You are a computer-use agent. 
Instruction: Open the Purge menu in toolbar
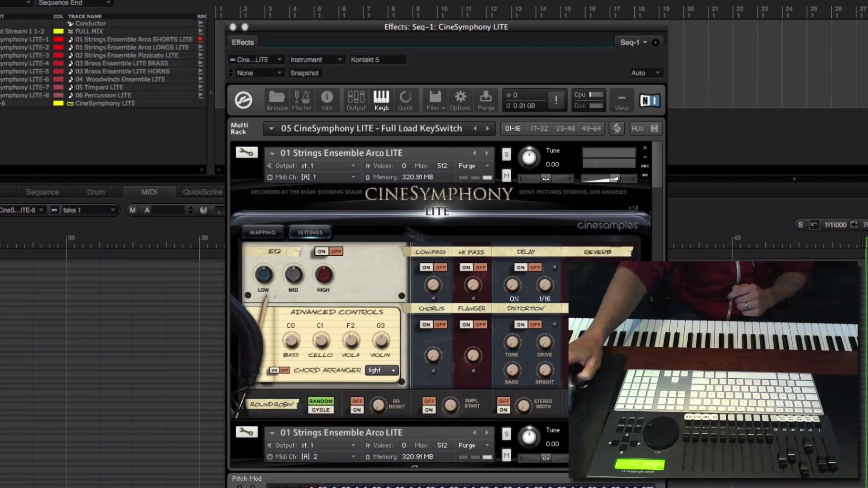pos(486,100)
